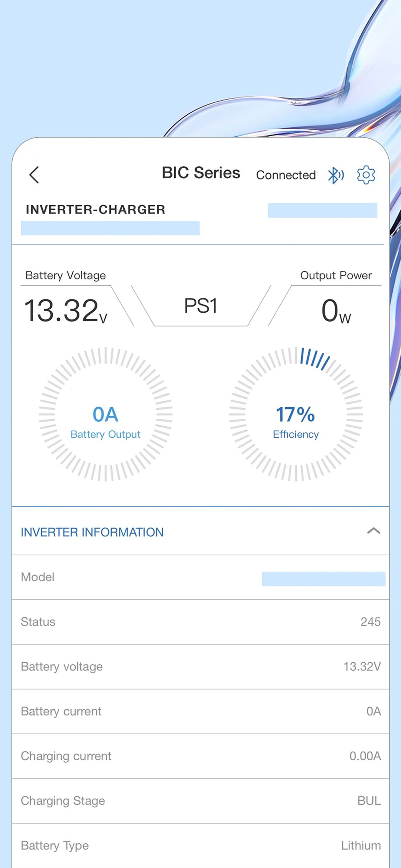Tap the Connected status text
Screen dimensions: 401x868
click(x=286, y=175)
